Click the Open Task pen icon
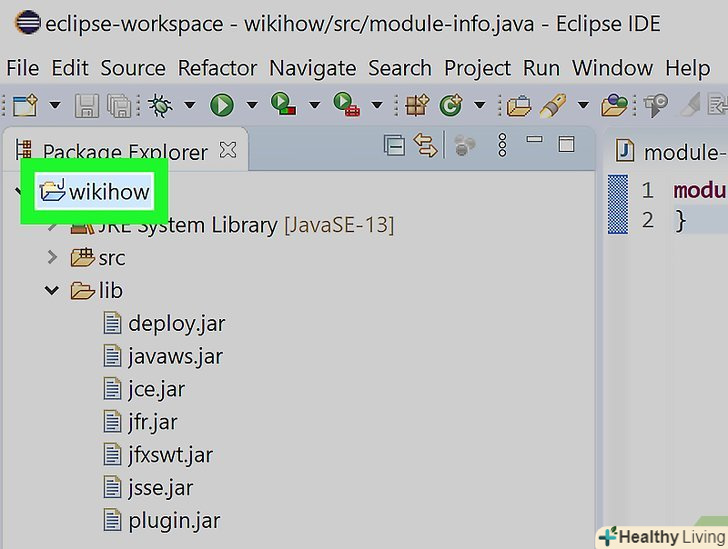728x549 pixels. tap(553, 105)
